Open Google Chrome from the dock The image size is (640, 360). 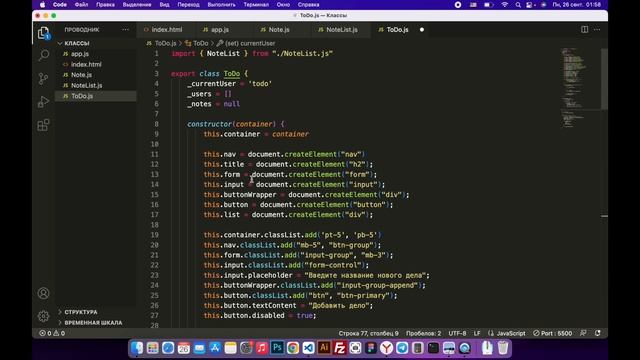click(x=293, y=348)
